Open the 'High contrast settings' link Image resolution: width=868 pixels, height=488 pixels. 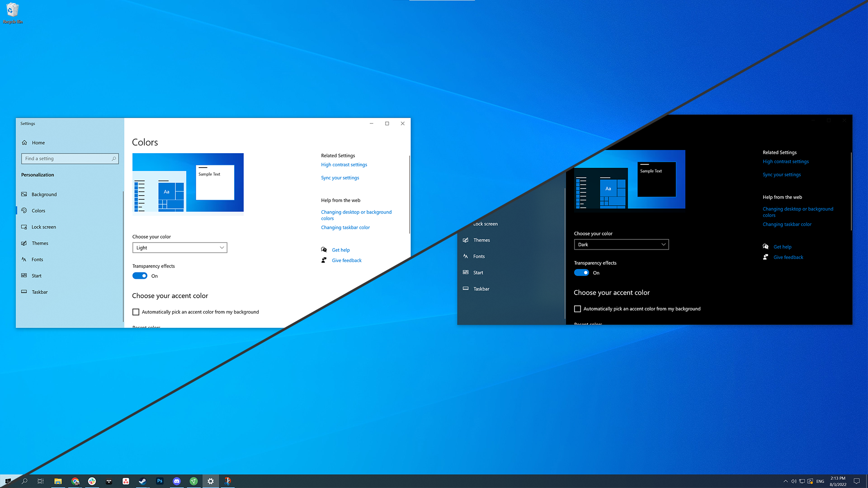coord(344,164)
